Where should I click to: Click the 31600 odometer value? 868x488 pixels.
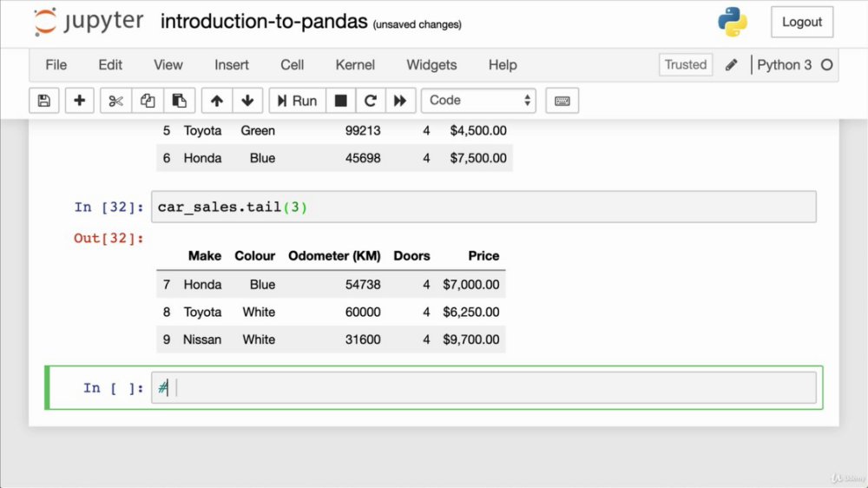[x=363, y=340]
